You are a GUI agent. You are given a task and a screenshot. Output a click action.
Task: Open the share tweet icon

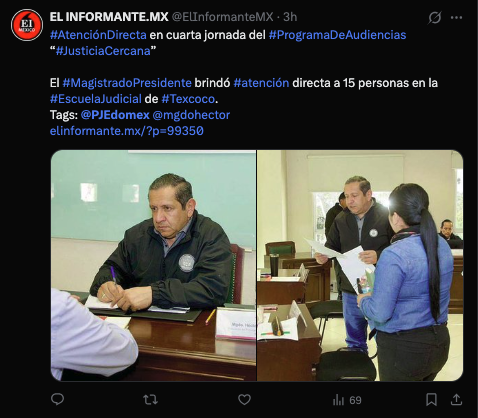click(456, 399)
